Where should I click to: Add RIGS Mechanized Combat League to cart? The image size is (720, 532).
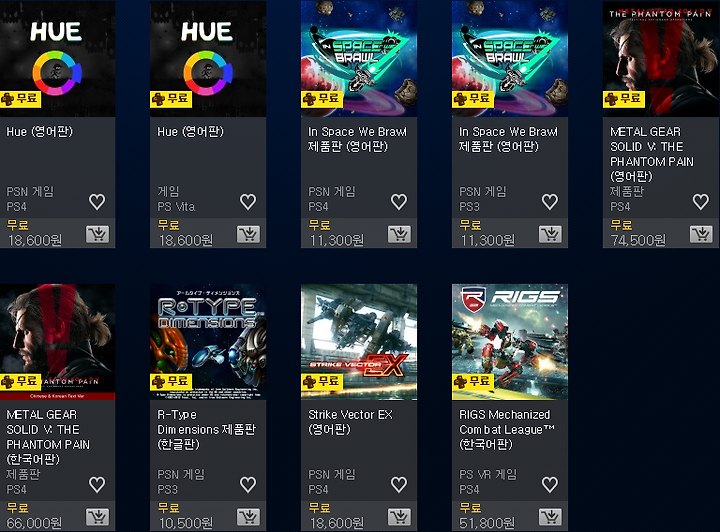(550, 517)
